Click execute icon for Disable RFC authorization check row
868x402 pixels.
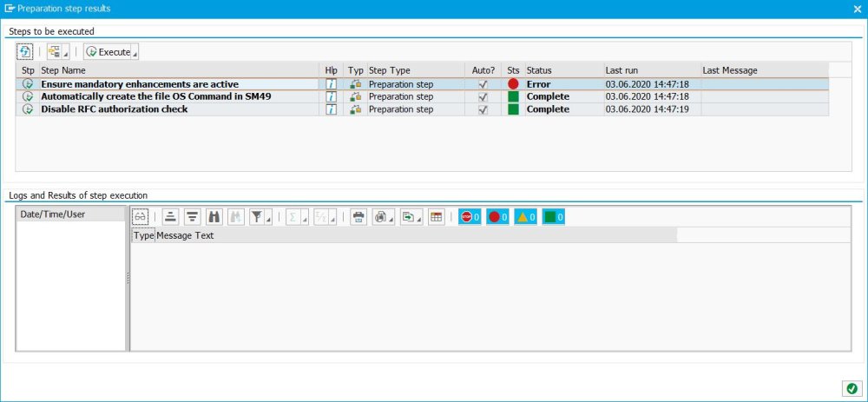(28, 109)
